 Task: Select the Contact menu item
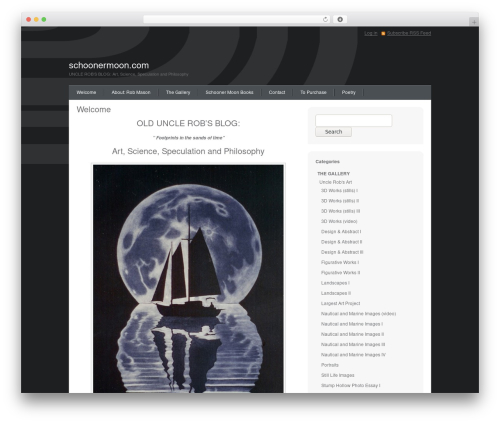[277, 92]
